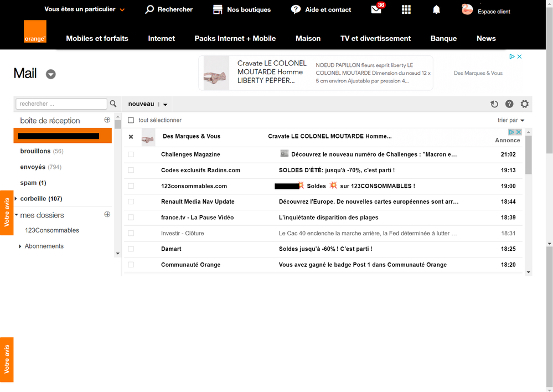Add folder next to boîte de réception
This screenshot has width=553, height=392.
click(x=107, y=120)
